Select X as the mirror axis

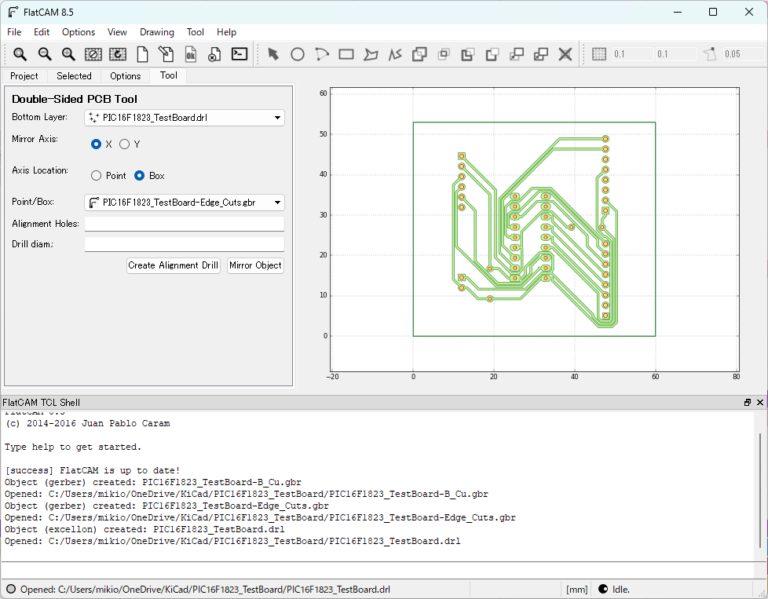(x=96, y=144)
